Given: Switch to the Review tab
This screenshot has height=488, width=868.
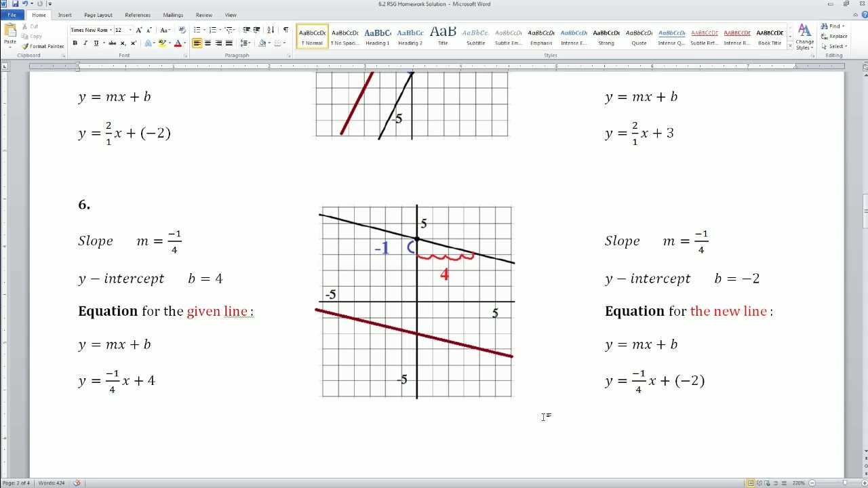Looking at the screenshot, I should tap(204, 15).
